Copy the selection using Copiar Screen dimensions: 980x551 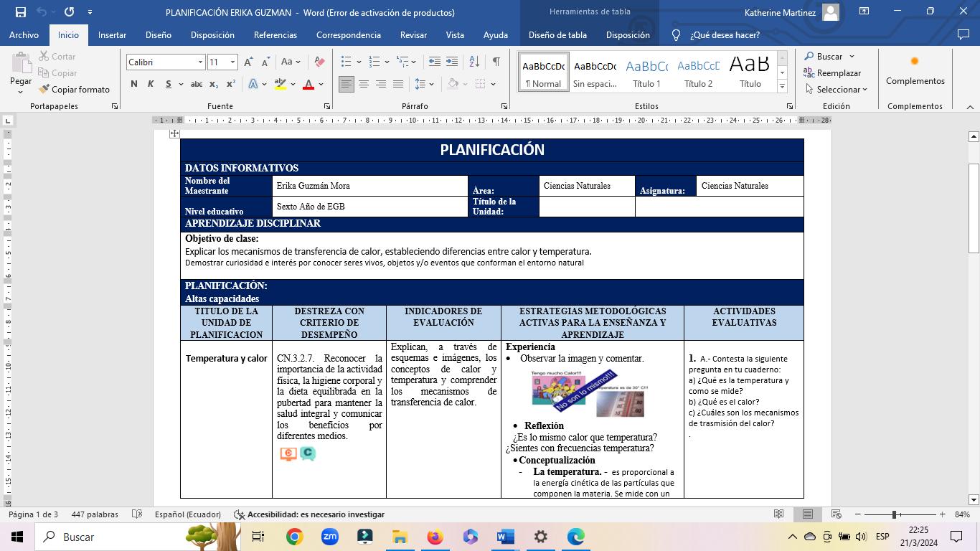(x=57, y=73)
